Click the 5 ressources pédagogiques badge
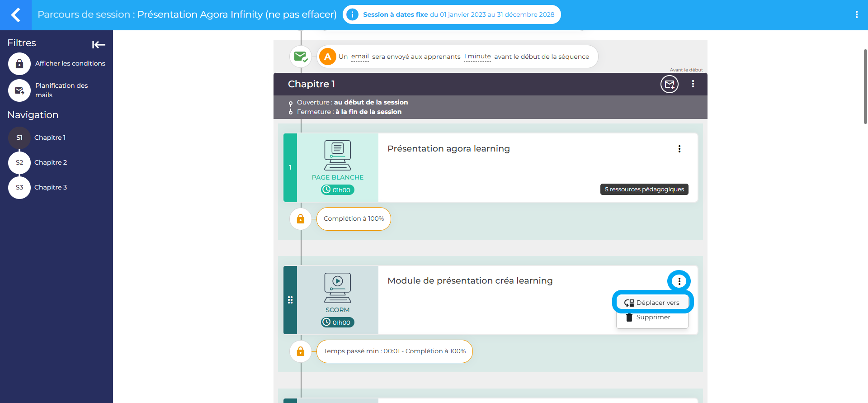This screenshot has width=868, height=403. tap(644, 189)
